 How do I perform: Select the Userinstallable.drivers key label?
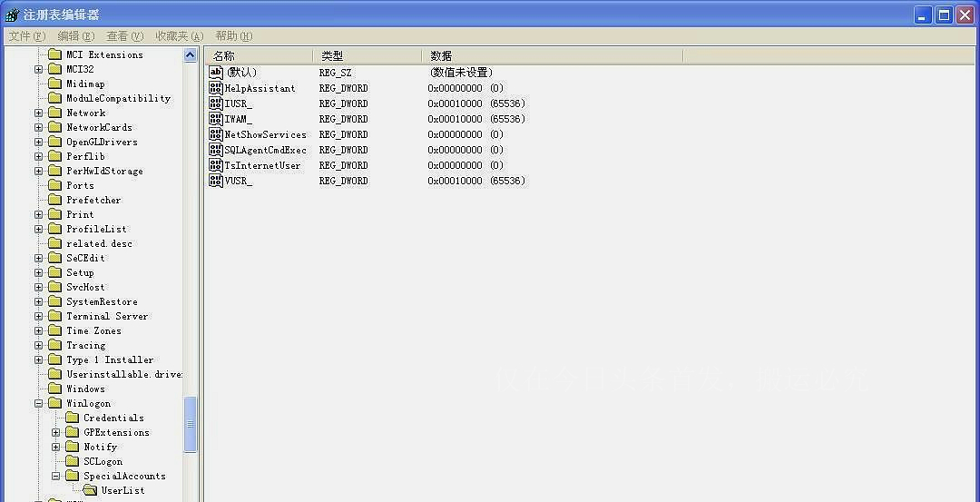click(x=124, y=375)
